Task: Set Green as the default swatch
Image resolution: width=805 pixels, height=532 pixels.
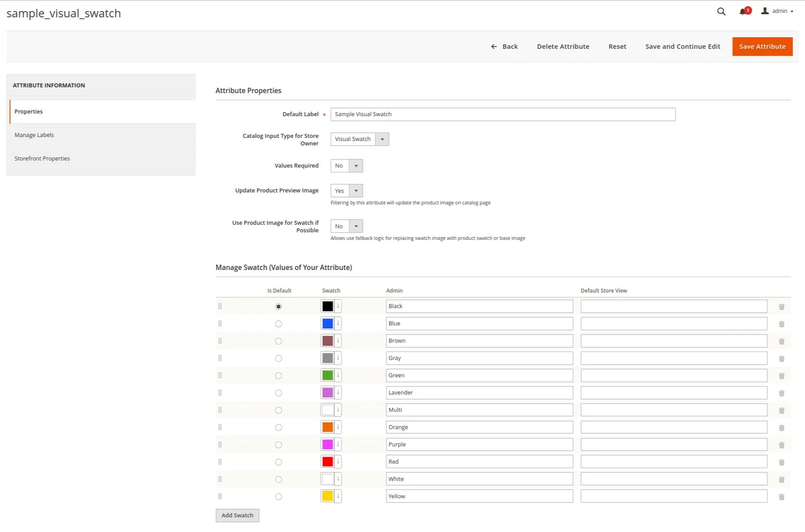Action: click(278, 376)
